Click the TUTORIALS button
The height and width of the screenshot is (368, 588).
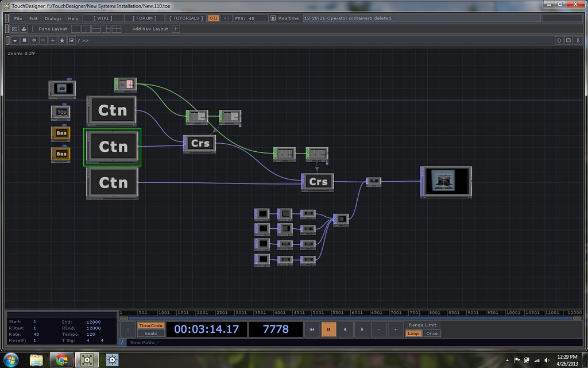[185, 18]
